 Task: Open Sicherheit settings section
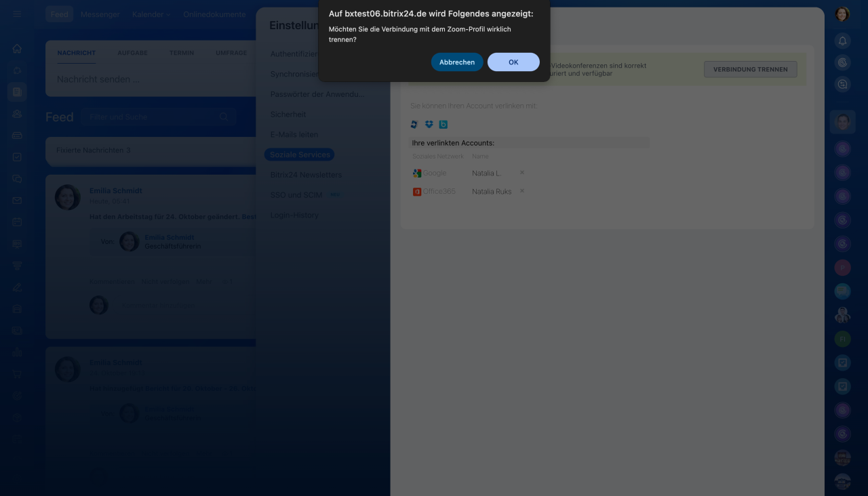pyautogui.click(x=288, y=115)
